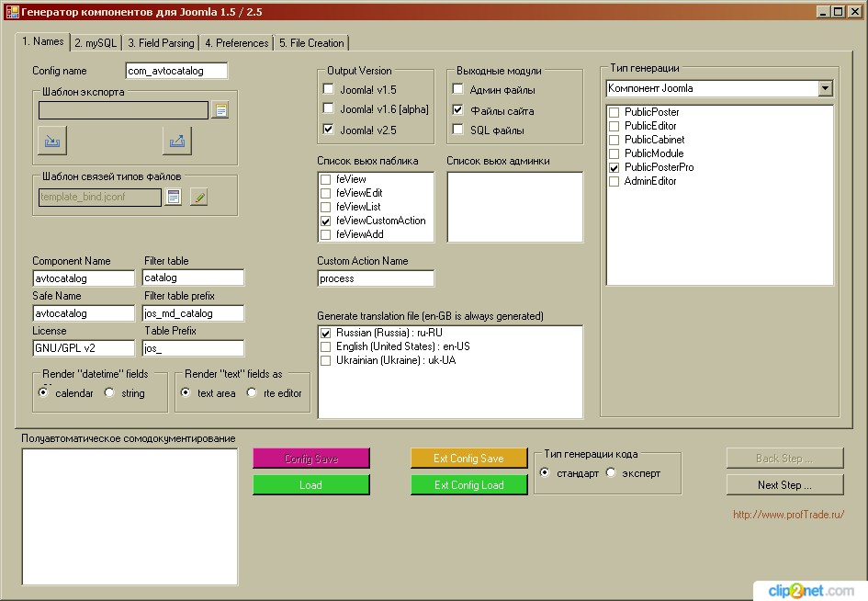
Task: Check feViewEdit in the views list
Action: [x=325, y=193]
